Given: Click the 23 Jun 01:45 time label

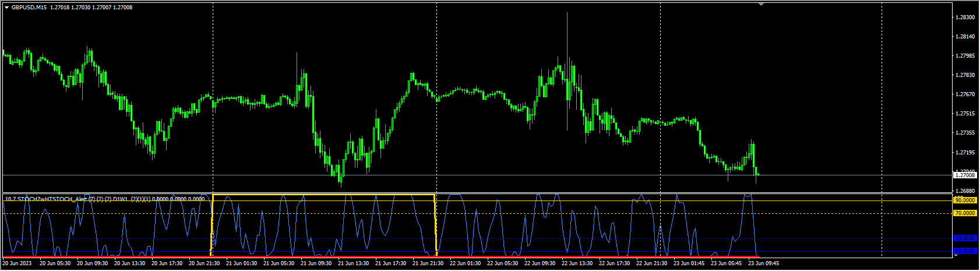Looking at the screenshot, I should pyautogui.click(x=689, y=263).
